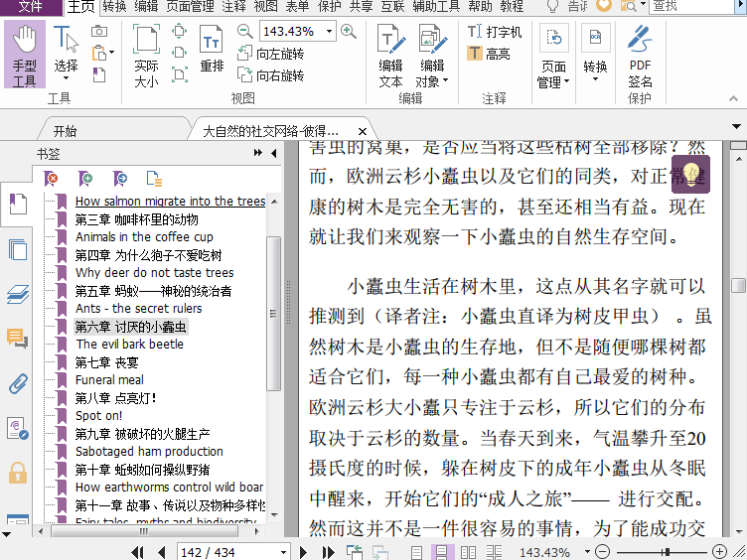
Task: Select bookmark Why deer do not taste trees
Action: [x=154, y=273]
